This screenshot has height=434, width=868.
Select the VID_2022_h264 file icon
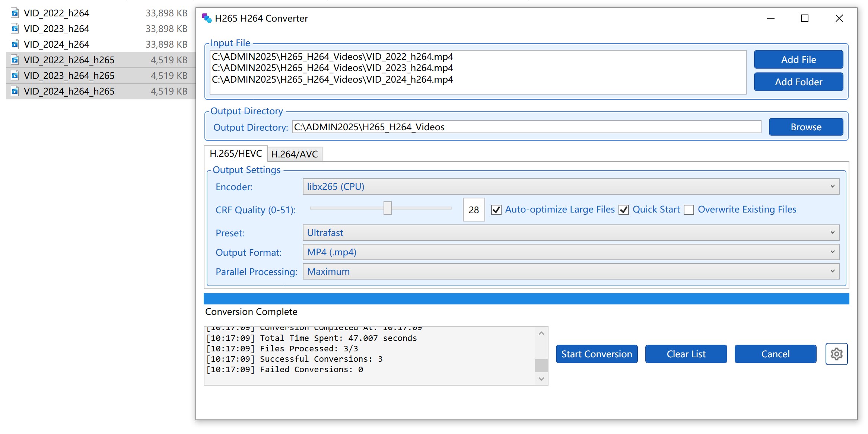click(15, 13)
